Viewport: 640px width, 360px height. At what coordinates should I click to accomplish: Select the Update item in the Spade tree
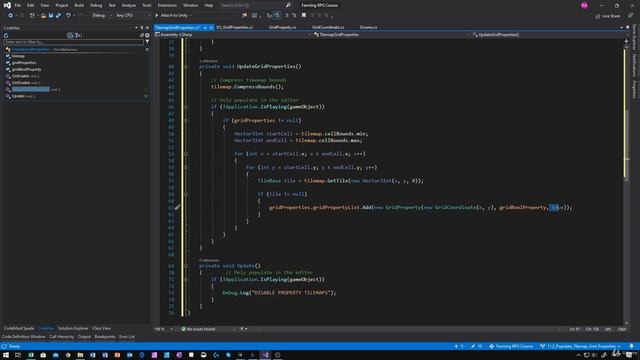pyautogui.click(x=18, y=96)
